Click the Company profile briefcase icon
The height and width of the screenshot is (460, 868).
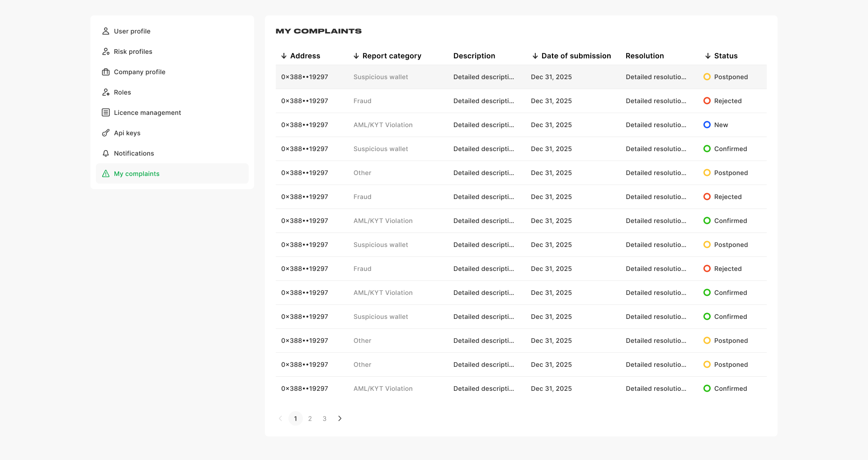[106, 72]
